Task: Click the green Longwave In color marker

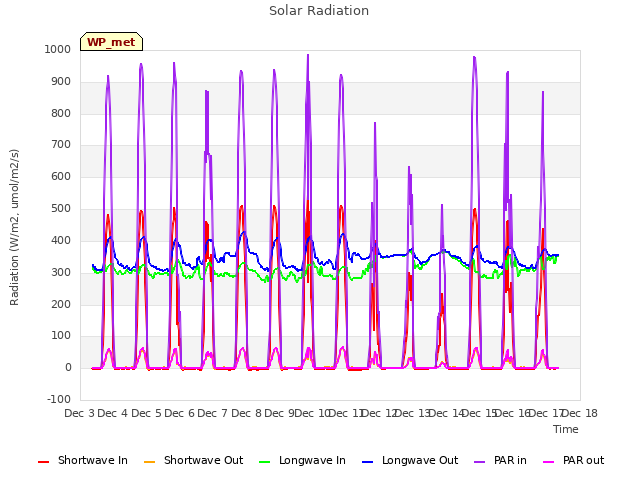Action: [265, 462]
